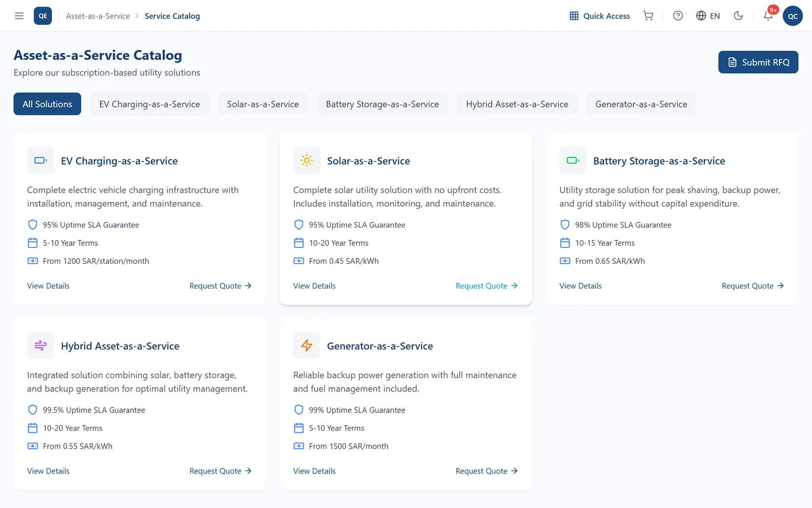Click the Hybrid Asset card wind icon
This screenshot has height=508, width=812.
point(41,346)
